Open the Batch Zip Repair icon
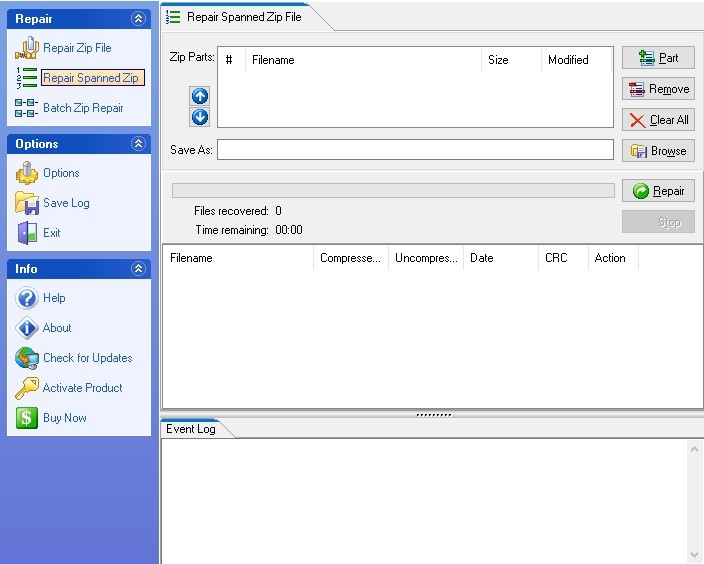The width and height of the screenshot is (704, 564). pos(26,108)
